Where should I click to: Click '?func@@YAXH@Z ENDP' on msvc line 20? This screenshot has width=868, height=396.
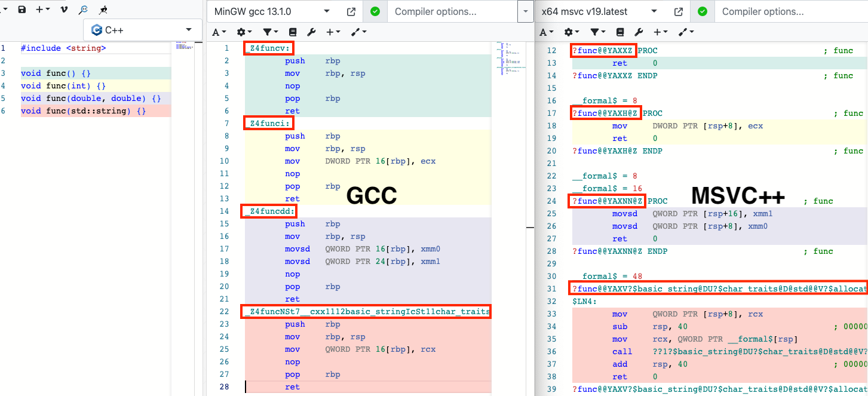(x=617, y=151)
